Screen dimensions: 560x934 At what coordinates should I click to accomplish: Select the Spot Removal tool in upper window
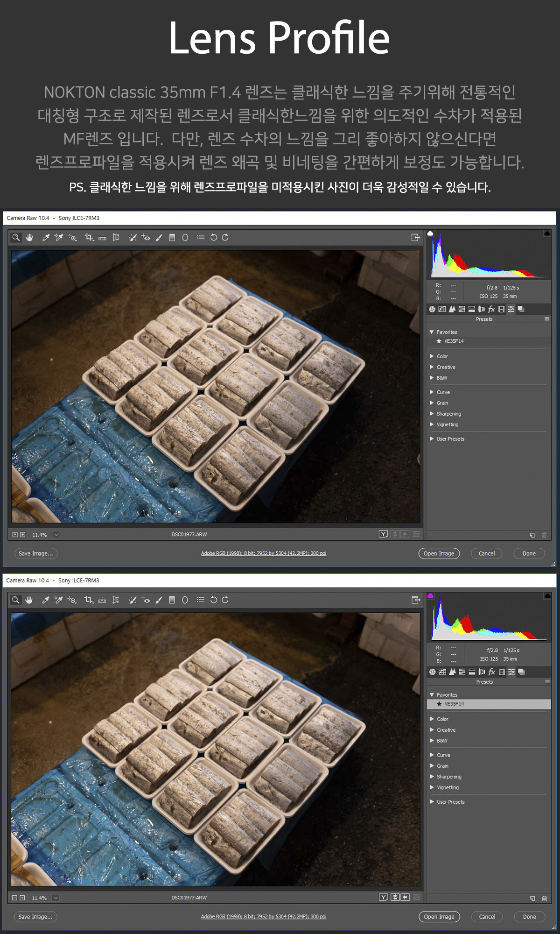(133, 237)
